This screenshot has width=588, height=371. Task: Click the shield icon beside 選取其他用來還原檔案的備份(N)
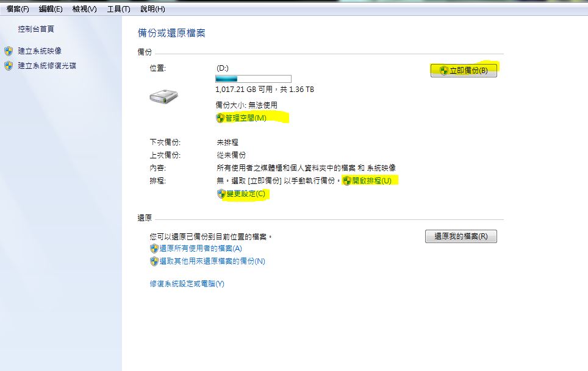pyautogui.click(x=154, y=261)
